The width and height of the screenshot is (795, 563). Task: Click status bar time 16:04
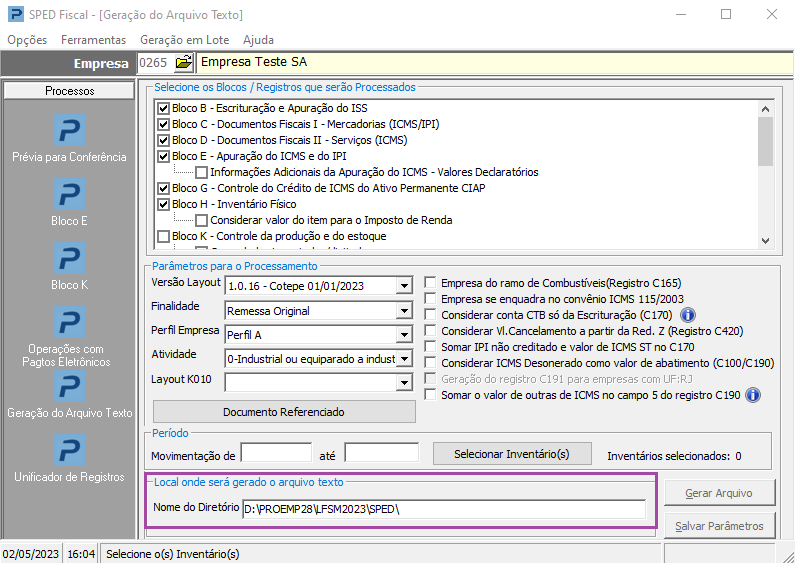pyautogui.click(x=81, y=554)
